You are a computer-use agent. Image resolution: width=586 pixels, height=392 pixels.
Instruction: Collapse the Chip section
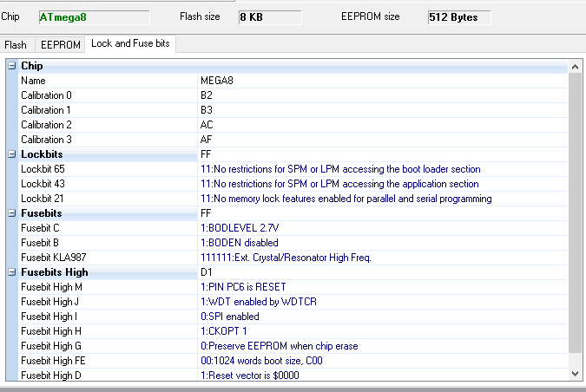[x=11, y=66]
